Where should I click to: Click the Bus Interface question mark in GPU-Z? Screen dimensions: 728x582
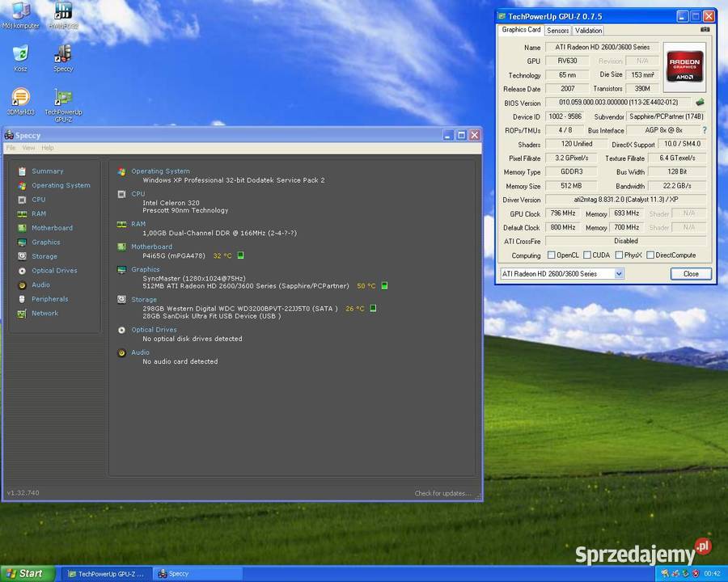[x=705, y=130]
